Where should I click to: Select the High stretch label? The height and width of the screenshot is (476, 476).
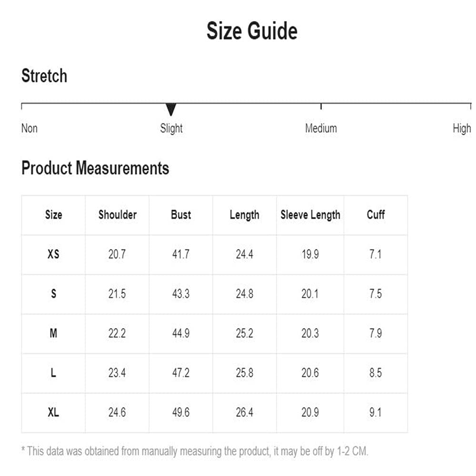point(462,129)
